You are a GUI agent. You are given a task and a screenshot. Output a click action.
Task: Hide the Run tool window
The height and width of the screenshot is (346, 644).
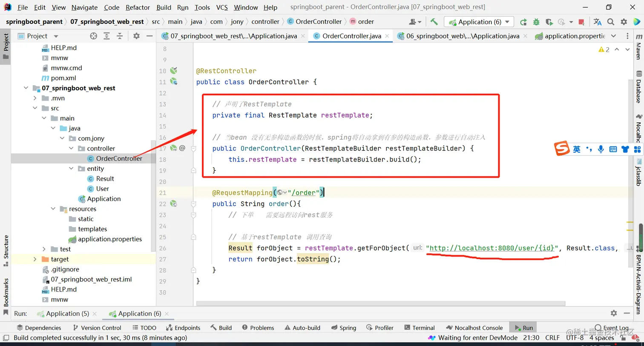click(627, 313)
